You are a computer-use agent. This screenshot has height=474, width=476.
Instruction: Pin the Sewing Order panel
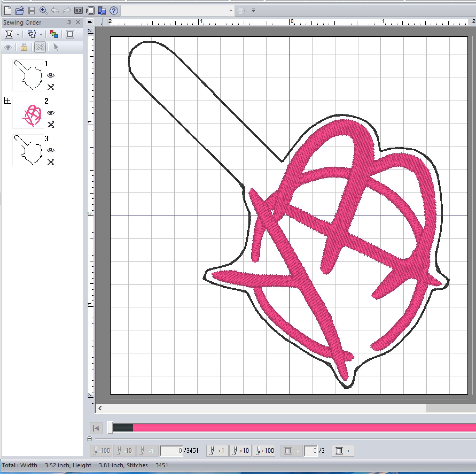[x=69, y=22]
